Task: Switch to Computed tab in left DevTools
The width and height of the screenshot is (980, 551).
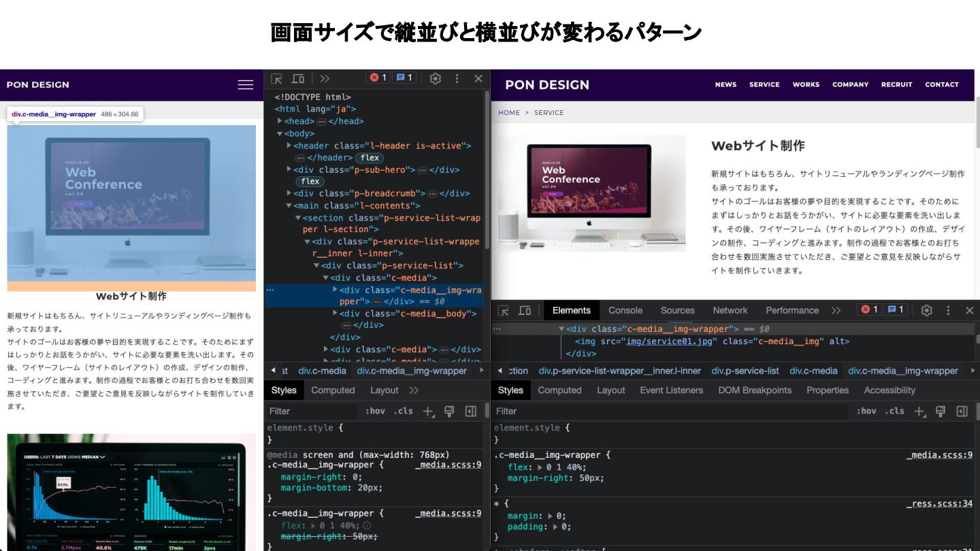Action: 333,390
